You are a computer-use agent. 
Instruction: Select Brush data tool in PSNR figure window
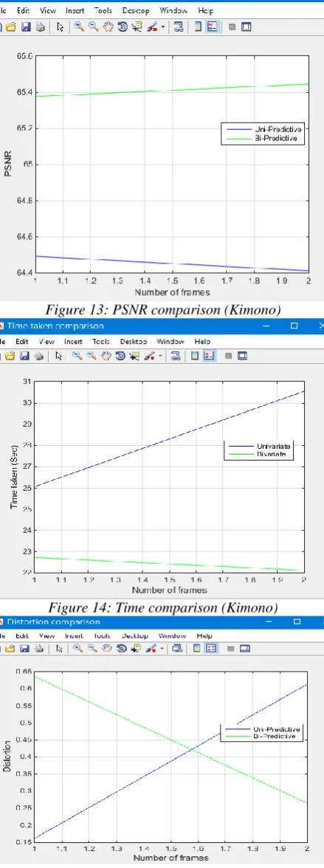pos(152,26)
